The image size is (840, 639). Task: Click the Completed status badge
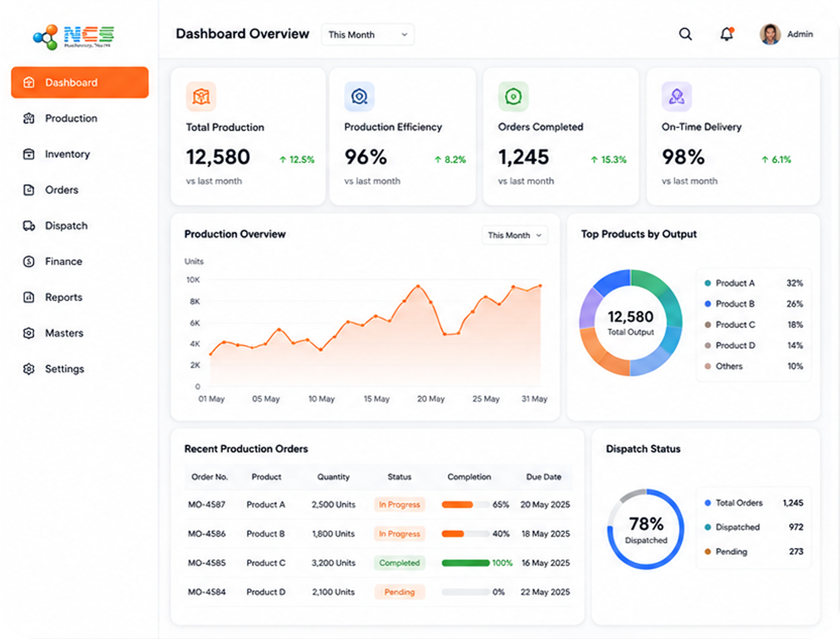[x=400, y=563]
